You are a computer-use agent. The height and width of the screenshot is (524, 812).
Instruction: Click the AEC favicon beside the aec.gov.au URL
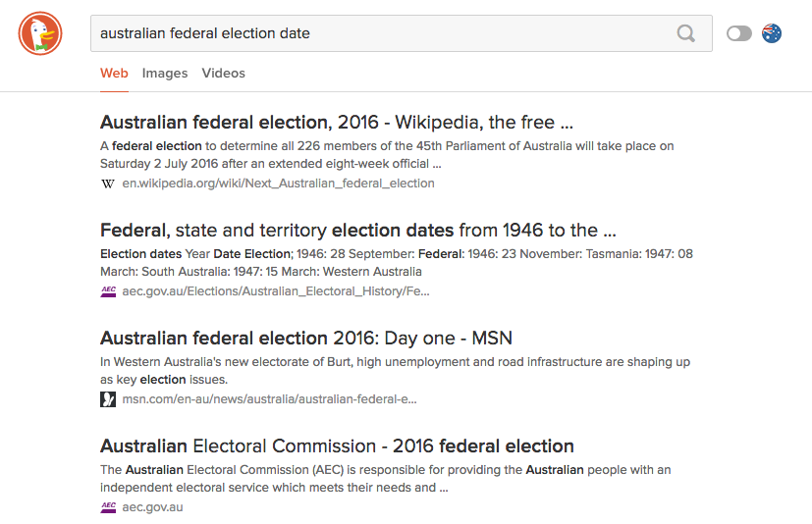tap(108, 507)
